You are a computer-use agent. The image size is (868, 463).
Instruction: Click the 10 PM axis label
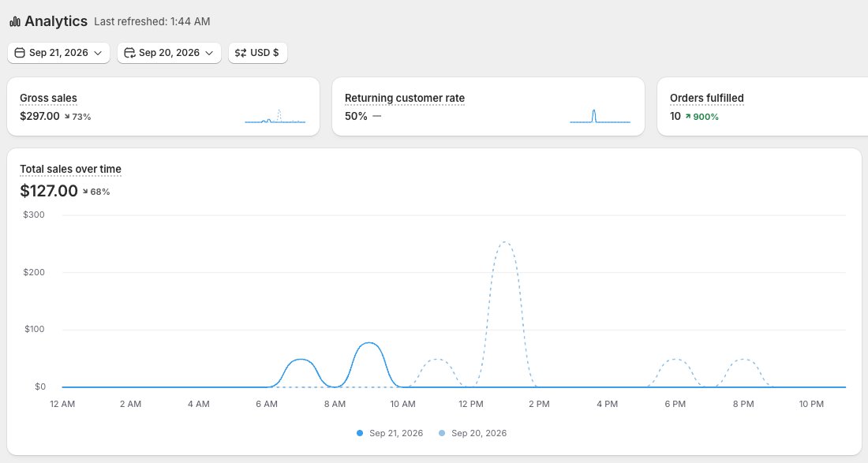click(811, 404)
